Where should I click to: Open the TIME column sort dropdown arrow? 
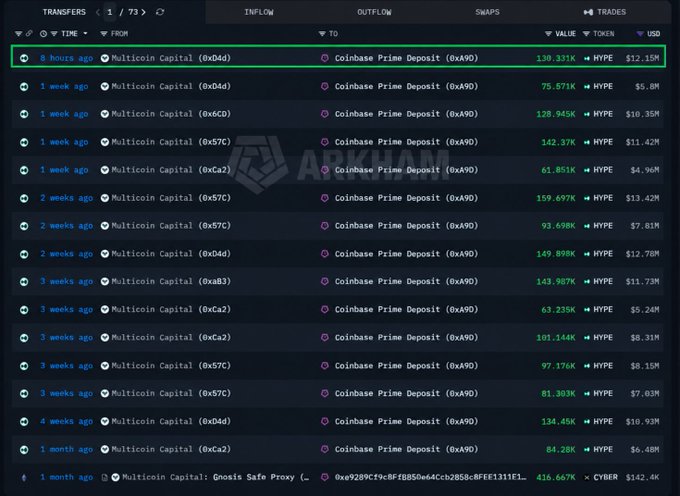click(x=85, y=33)
